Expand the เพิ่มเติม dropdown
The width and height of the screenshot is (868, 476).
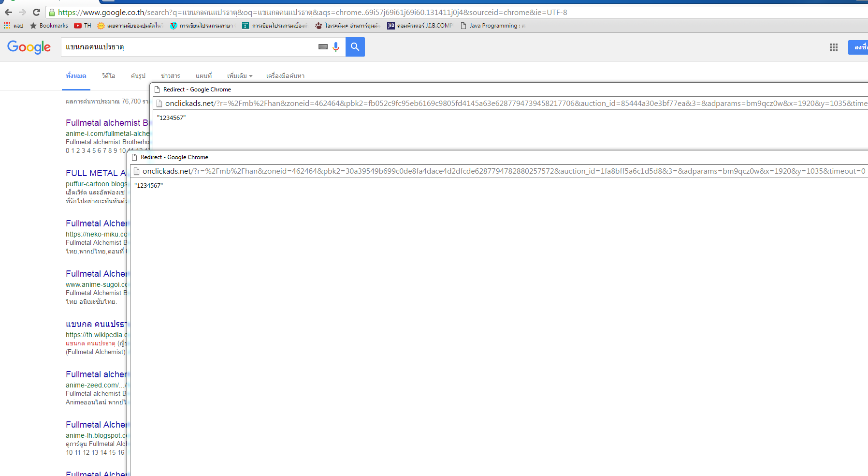(240, 76)
